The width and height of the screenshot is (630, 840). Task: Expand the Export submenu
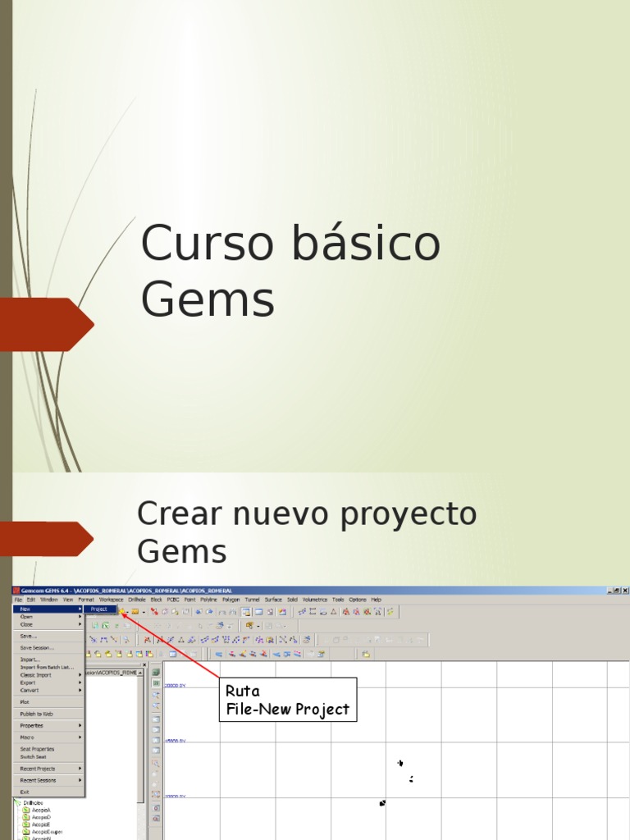pos(48,682)
